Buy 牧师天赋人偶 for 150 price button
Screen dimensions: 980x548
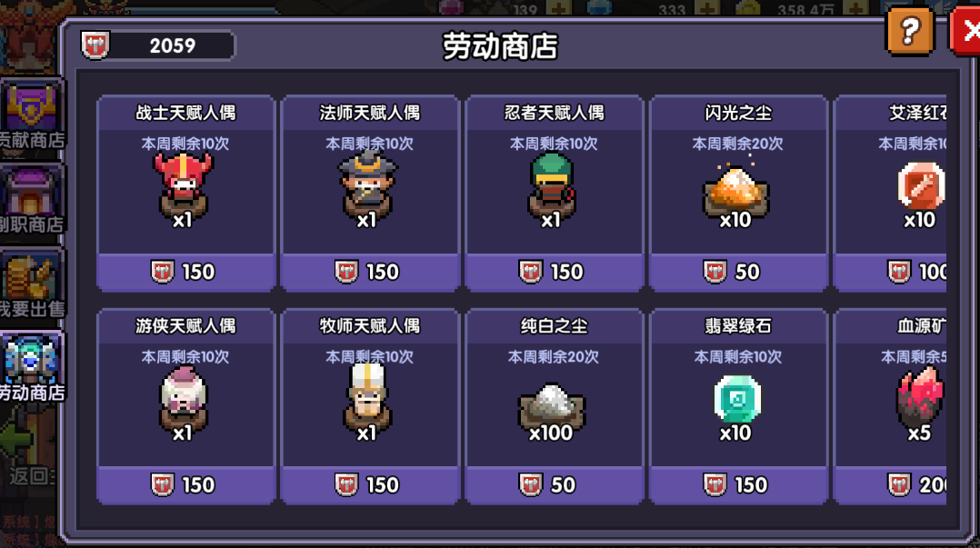(370, 485)
